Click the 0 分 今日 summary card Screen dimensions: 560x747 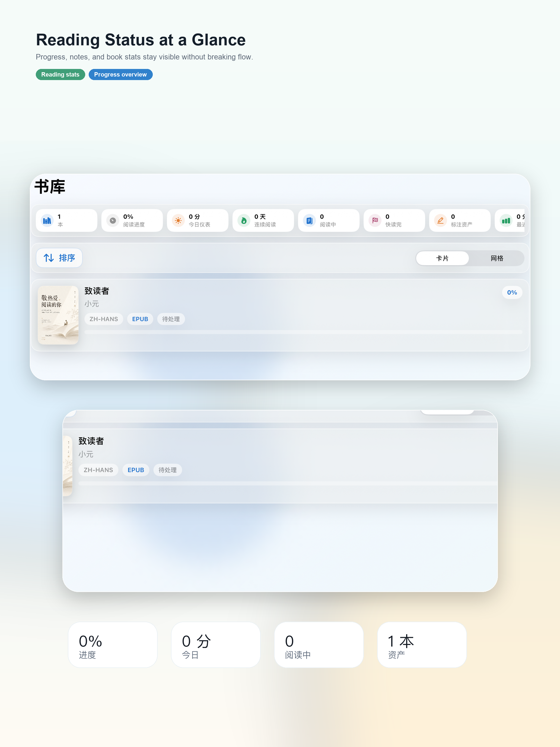coord(216,645)
